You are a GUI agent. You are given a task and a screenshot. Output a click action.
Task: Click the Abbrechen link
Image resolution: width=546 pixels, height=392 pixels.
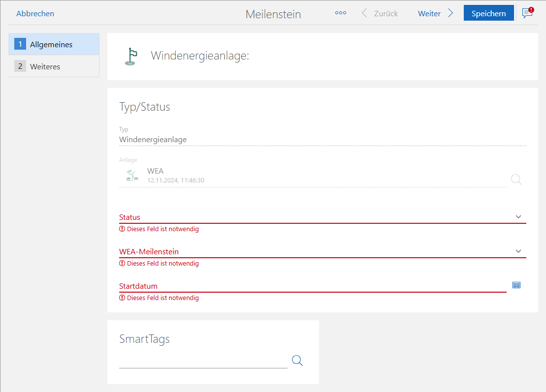[35, 13]
